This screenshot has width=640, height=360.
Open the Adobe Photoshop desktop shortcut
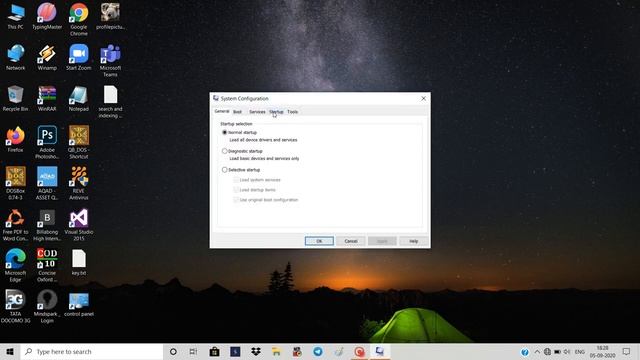click(47, 142)
